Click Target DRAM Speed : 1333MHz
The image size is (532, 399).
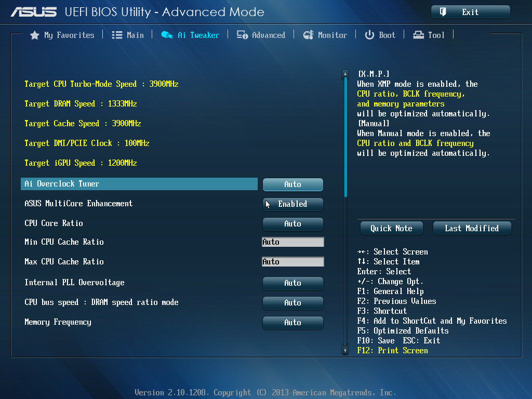(81, 104)
